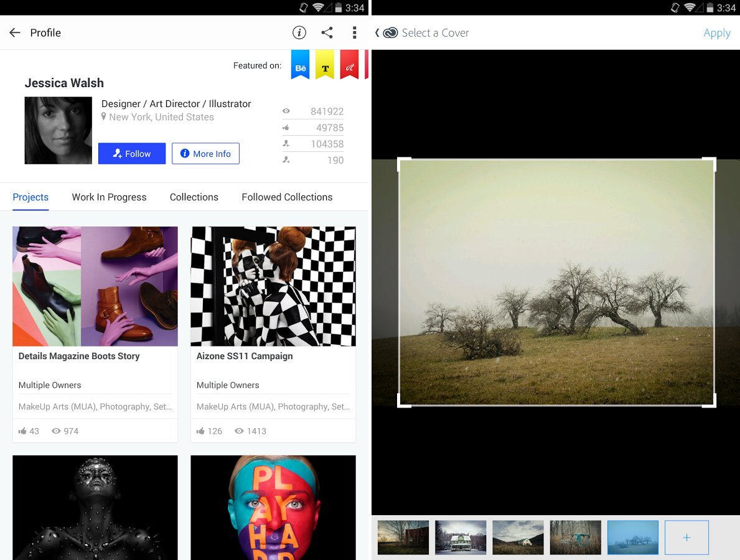The image size is (740, 560).
Task: Open the three-dot overflow menu
Action: tap(354, 32)
